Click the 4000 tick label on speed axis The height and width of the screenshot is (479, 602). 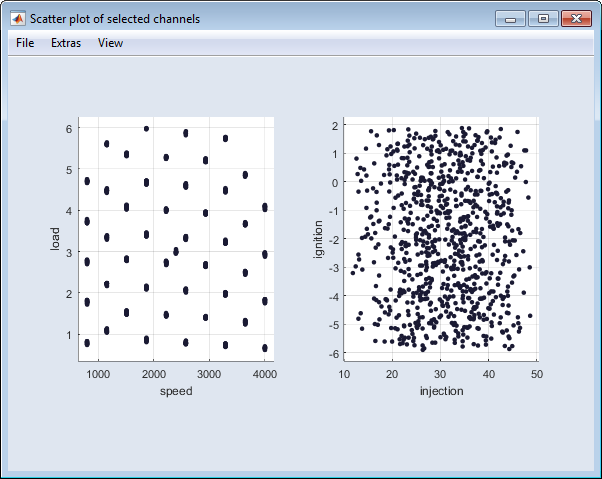coord(264,373)
